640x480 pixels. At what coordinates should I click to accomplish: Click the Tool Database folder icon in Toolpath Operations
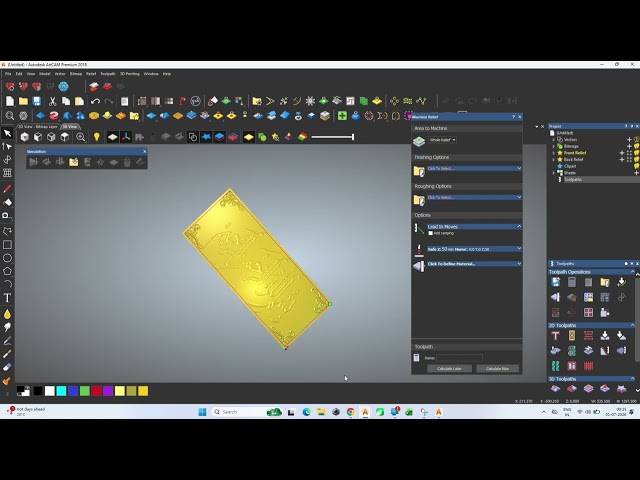(604, 282)
